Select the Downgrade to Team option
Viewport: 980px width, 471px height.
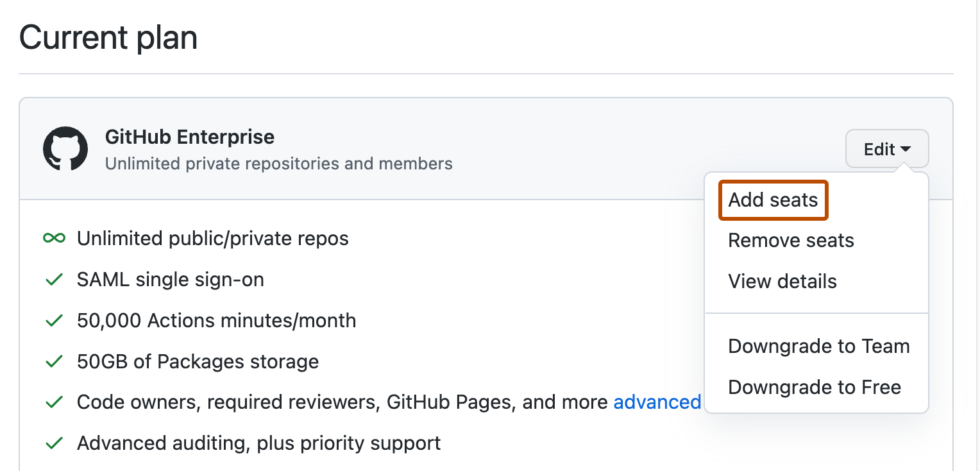pos(818,347)
